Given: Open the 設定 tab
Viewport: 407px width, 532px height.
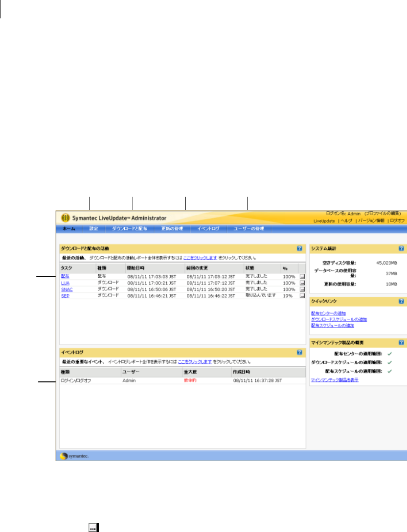Looking at the screenshot, I should [94, 229].
